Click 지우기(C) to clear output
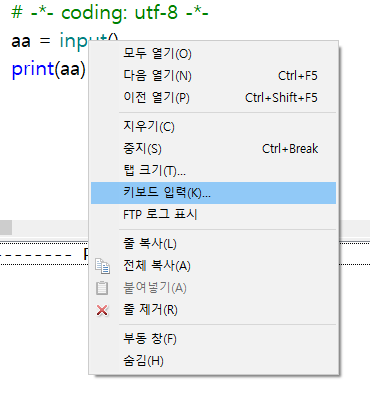This screenshot has height=405, width=370. click(x=213, y=126)
